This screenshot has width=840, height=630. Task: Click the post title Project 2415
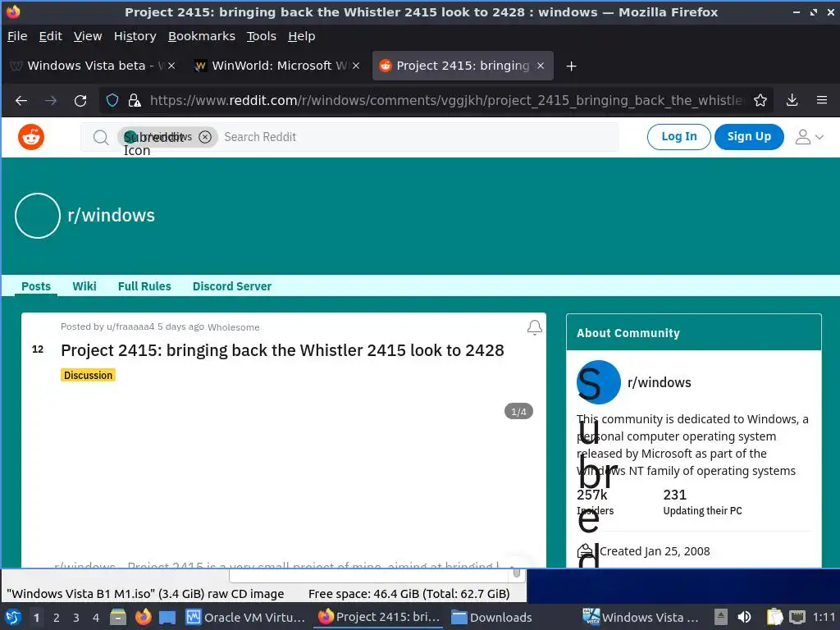[x=282, y=350]
